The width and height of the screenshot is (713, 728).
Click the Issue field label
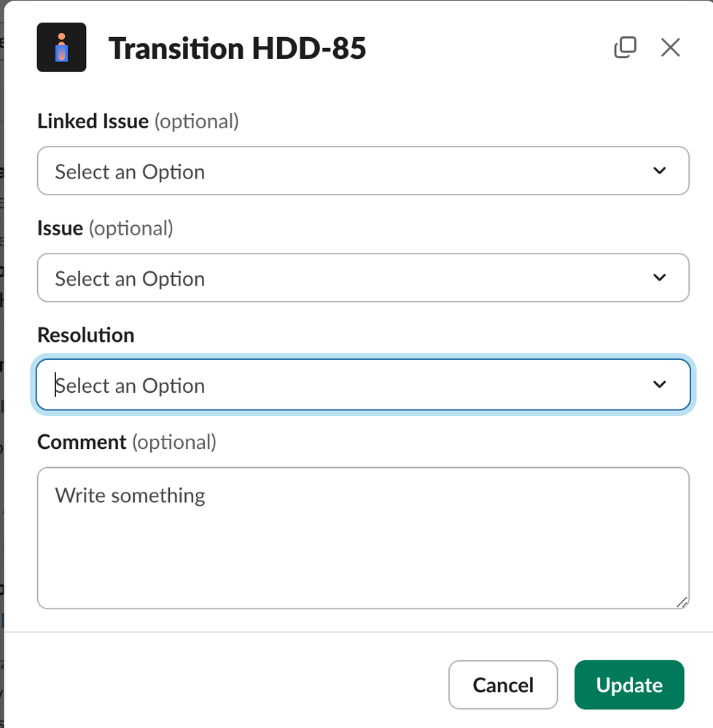(x=60, y=228)
